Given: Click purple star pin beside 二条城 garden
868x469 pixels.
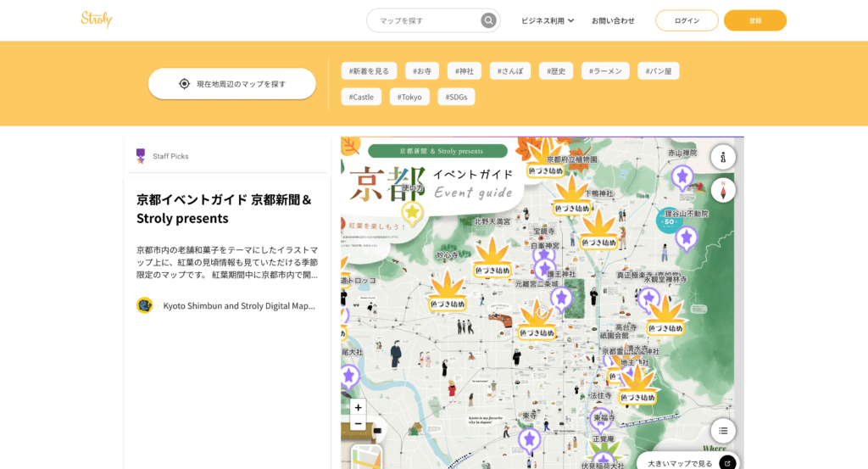Looking at the screenshot, I should click(561, 299).
